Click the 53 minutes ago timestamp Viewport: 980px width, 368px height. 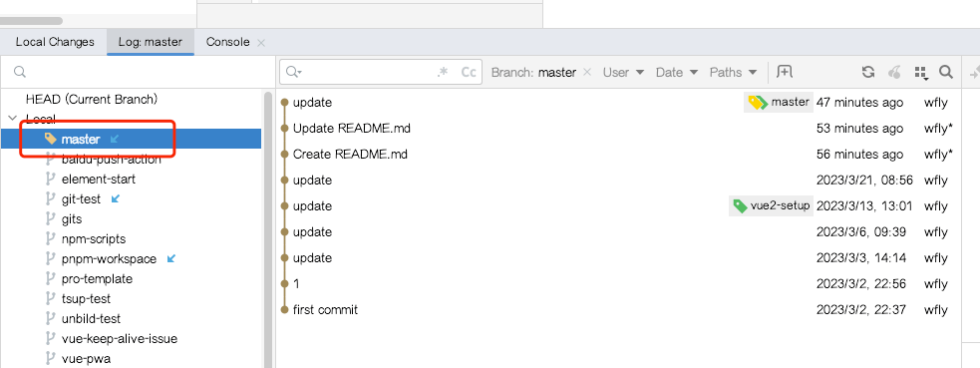coord(859,128)
